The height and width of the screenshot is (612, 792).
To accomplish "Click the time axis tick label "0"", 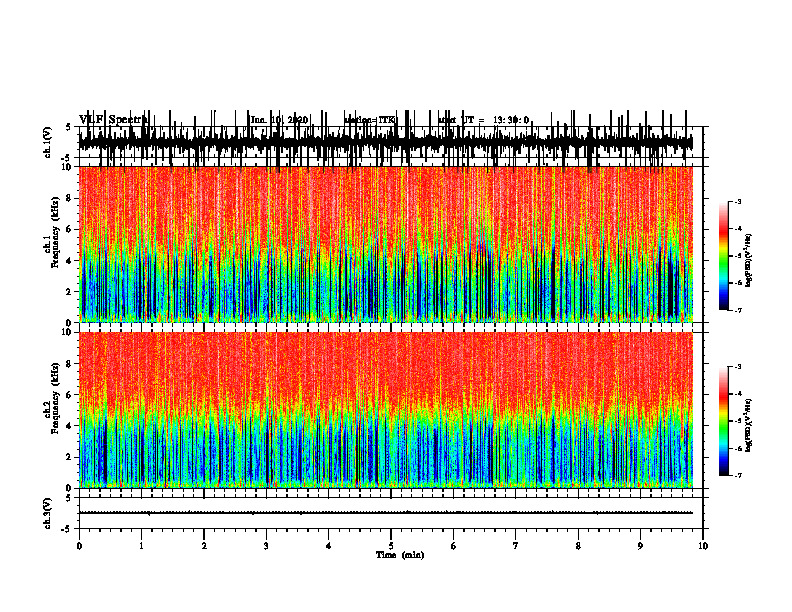I will pos(79,546).
